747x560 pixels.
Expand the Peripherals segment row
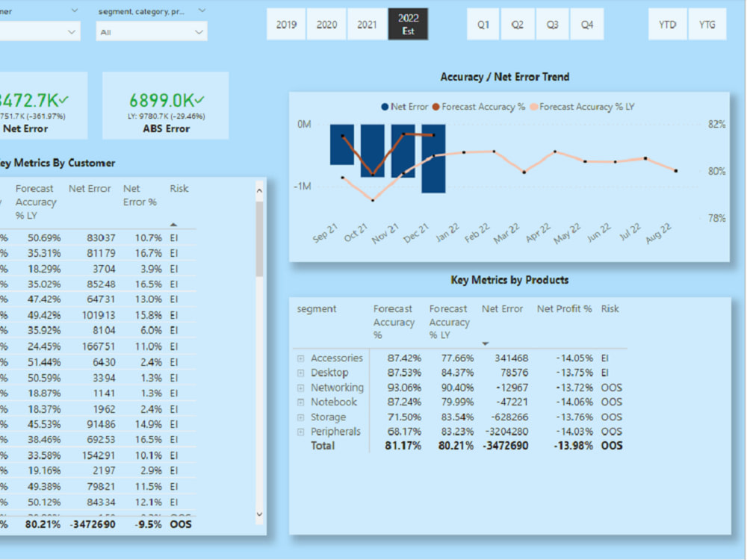pyautogui.click(x=302, y=432)
